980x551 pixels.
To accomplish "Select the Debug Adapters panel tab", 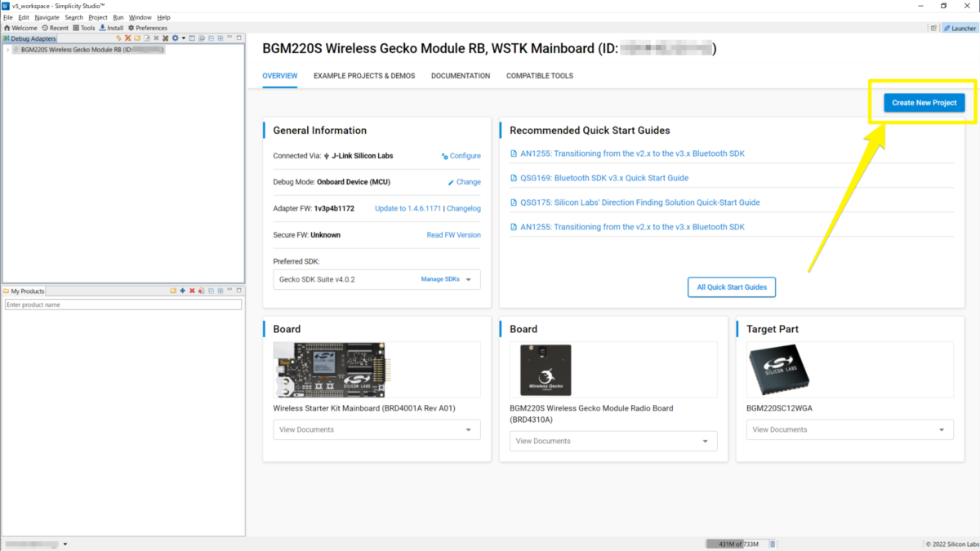I will click(29, 38).
